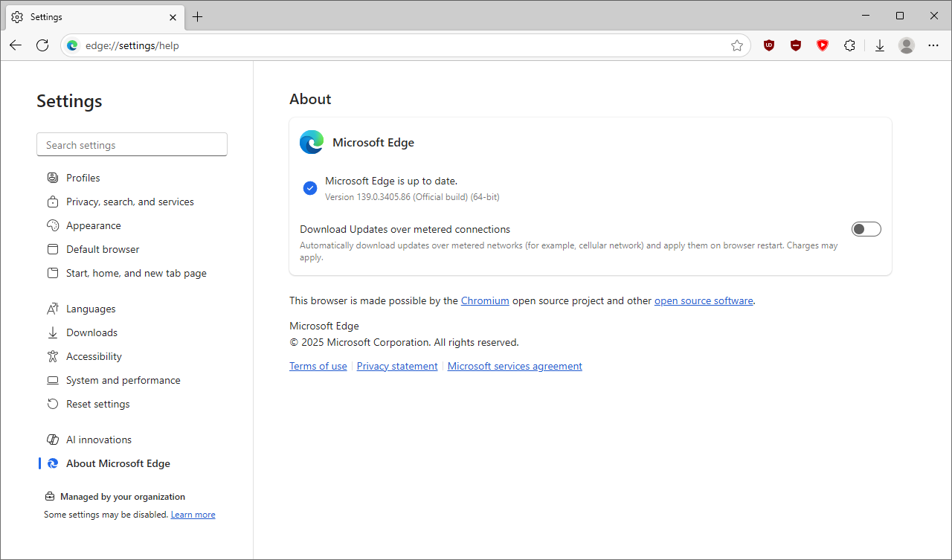Open Settings and more ellipsis menu
Screen dimensions: 952x560
pos(933,45)
